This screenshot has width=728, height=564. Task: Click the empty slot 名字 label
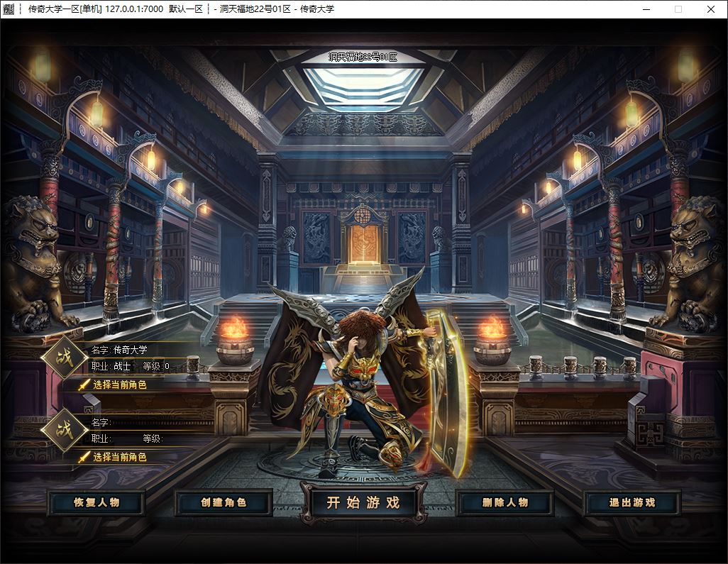click(101, 422)
